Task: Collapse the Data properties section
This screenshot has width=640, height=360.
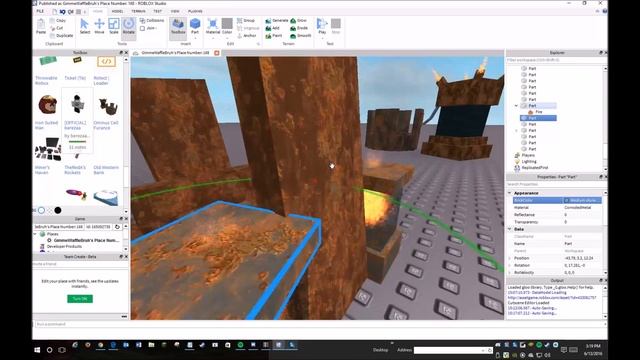Action: pyautogui.click(x=510, y=229)
